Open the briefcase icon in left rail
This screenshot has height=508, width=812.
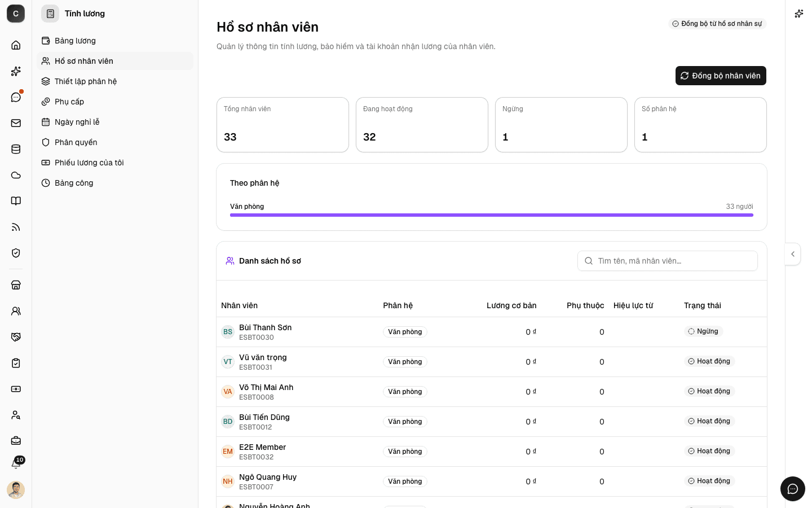tap(16, 440)
